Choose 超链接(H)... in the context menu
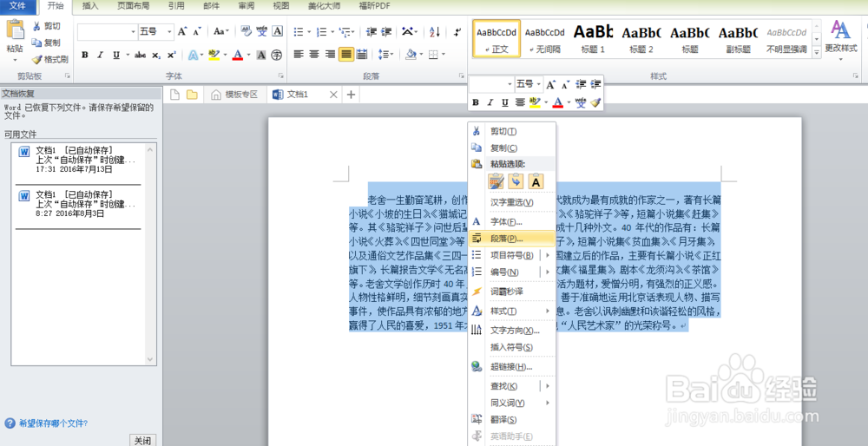 point(511,367)
